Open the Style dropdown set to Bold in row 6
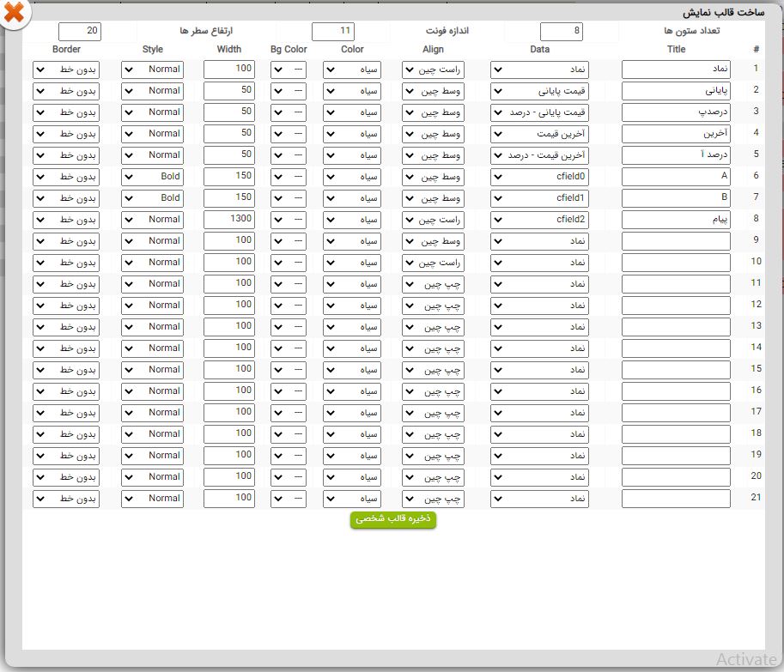The height and width of the screenshot is (672, 784). 152,177
